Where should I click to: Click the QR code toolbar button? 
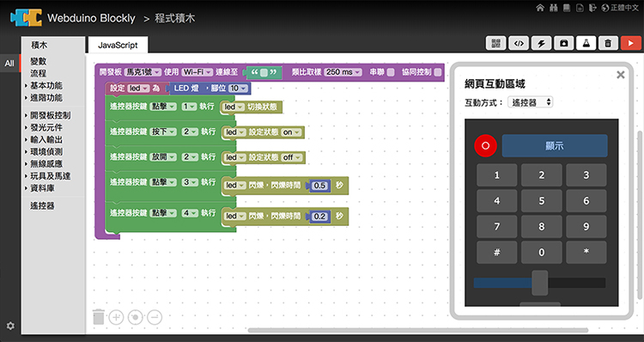(x=495, y=43)
